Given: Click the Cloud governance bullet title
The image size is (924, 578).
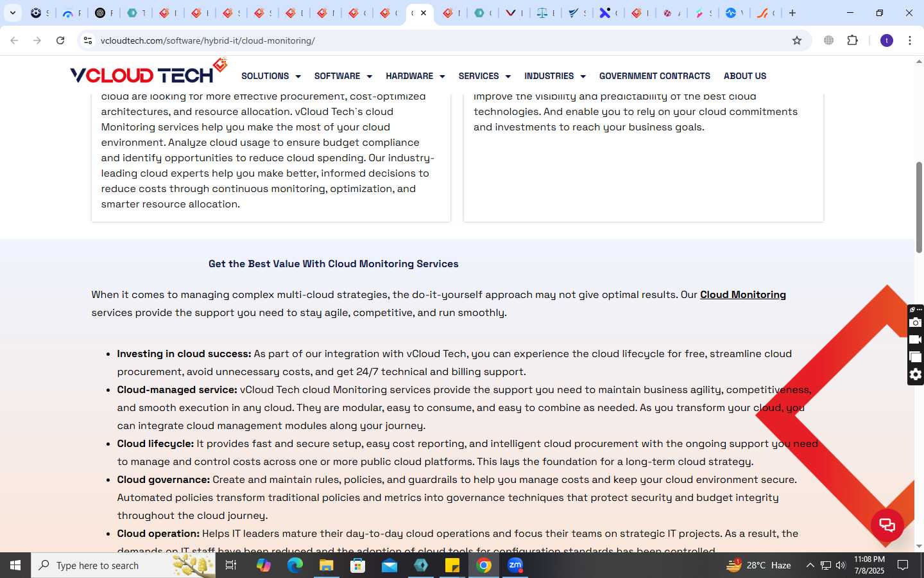Looking at the screenshot, I should pyautogui.click(x=164, y=480).
